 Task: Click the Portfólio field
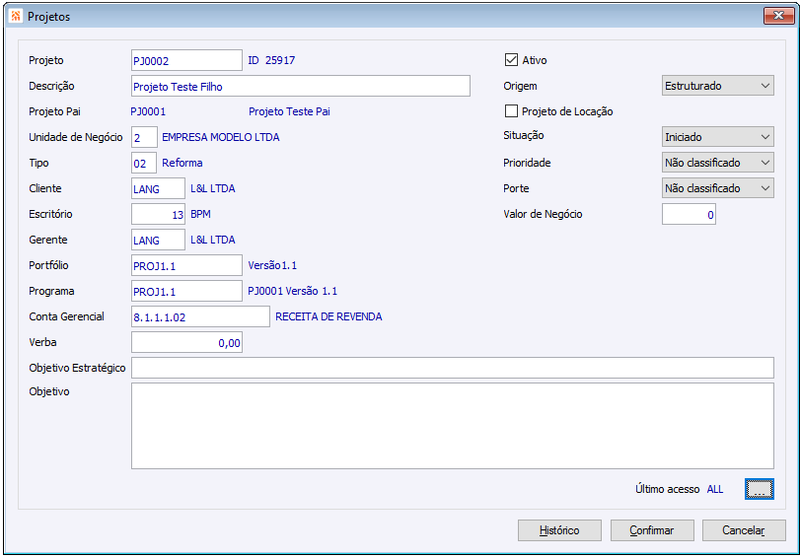pyautogui.click(x=187, y=265)
